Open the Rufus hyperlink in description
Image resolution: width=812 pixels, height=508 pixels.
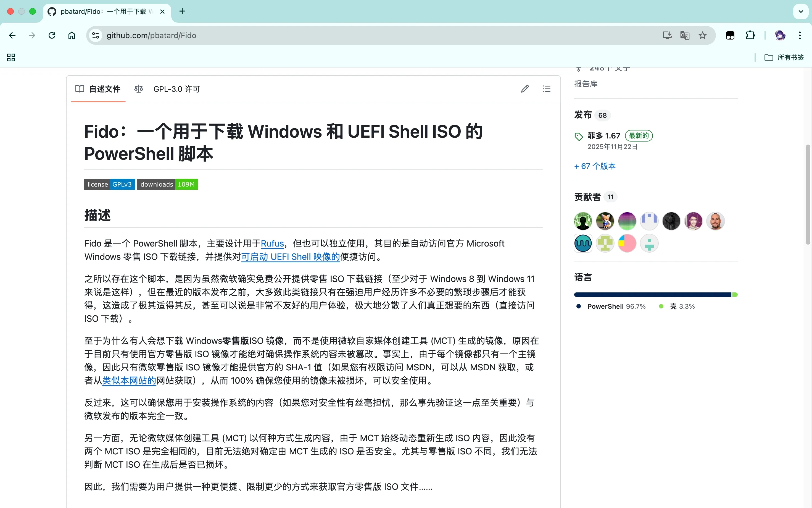click(272, 243)
